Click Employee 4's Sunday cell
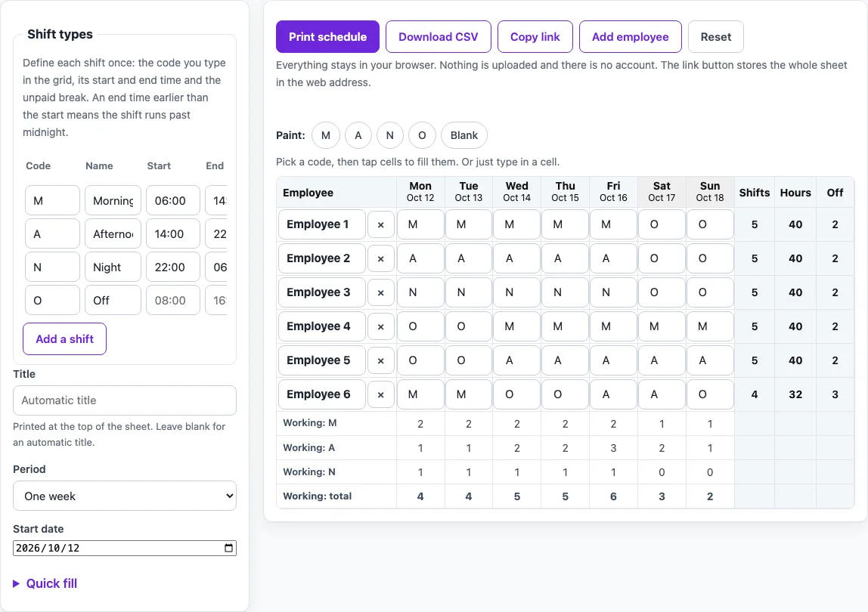The width and height of the screenshot is (868, 612). (710, 326)
